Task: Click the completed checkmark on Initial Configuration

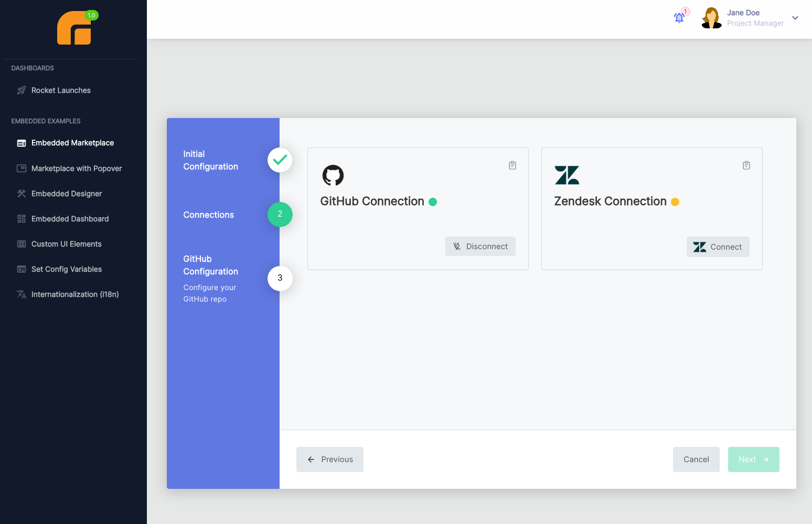Action: pos(280,160)
